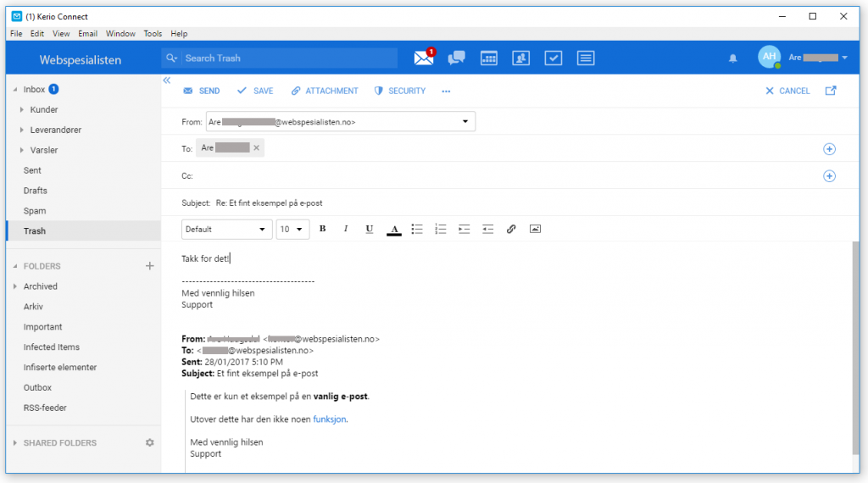Open the Tools menu
The image size is (868, 483).
pos(153,34)
